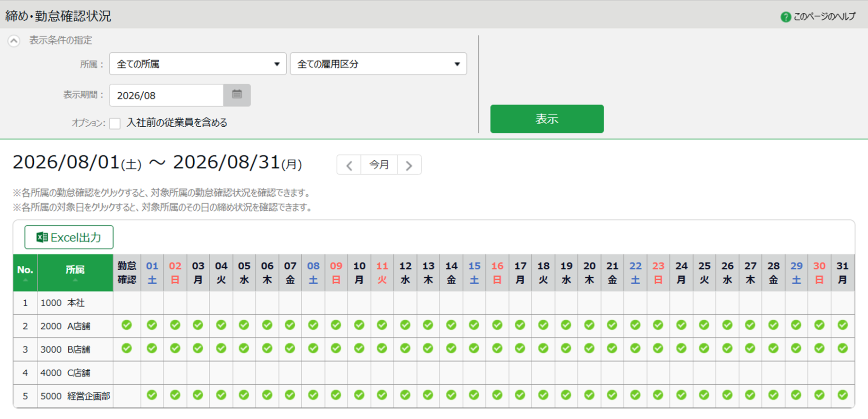Select row 1000 本社
Screen dimensions: 868x419
pyautogui.click(x=434, y=303)
